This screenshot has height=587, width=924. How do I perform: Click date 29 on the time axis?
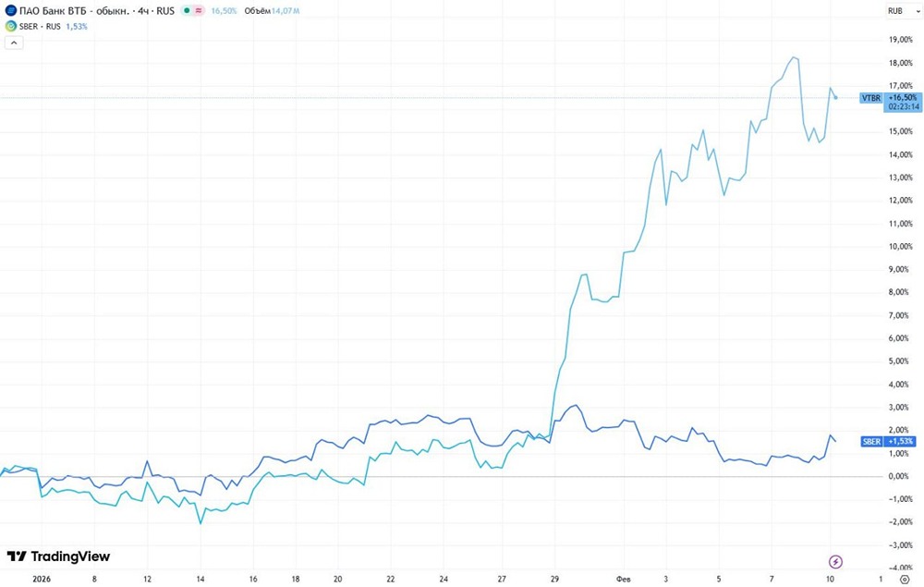pyautogui.click(x=554, y=579)
